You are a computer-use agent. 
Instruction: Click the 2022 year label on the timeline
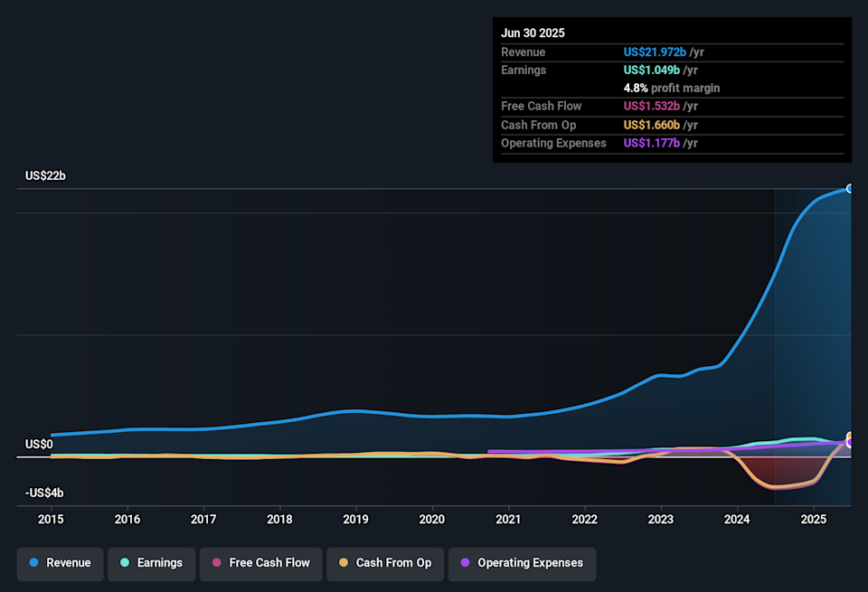pos(585,519)
